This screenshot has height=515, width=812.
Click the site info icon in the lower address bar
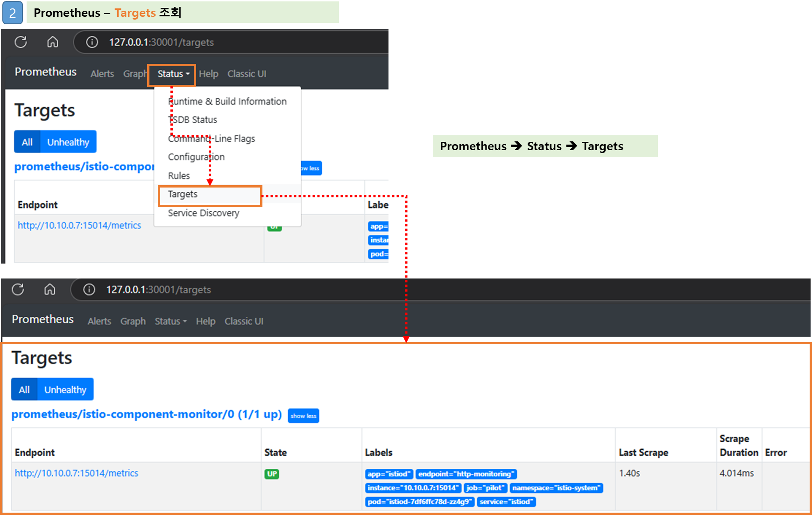click(x=90, y=290)
